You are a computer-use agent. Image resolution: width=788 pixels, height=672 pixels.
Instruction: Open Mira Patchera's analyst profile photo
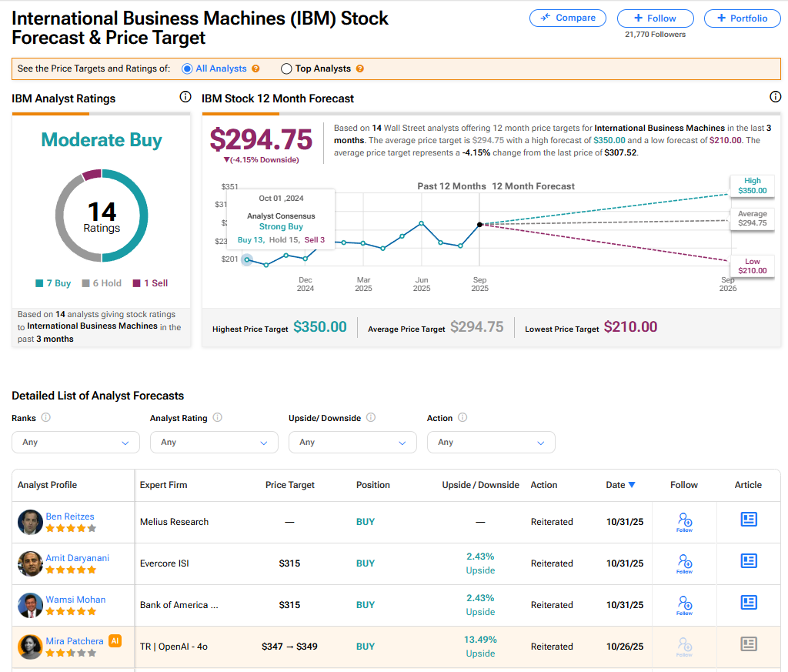click(30, 647)
